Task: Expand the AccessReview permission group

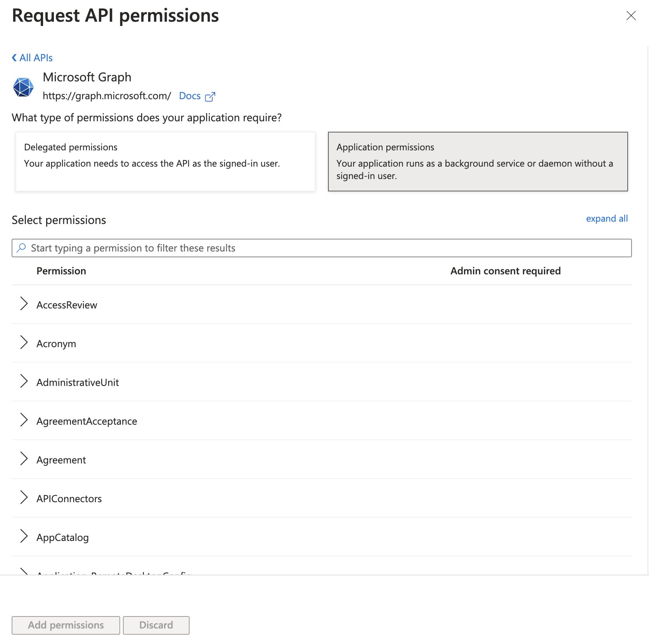Action: point(24,305)
